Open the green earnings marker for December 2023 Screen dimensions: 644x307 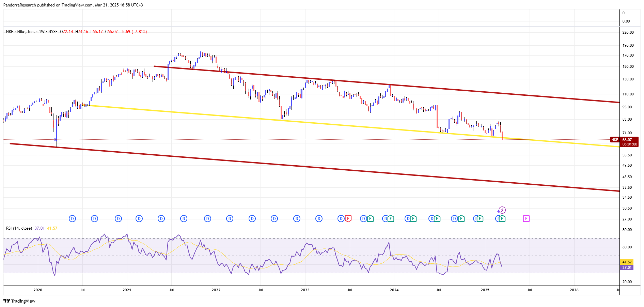point(391,218)
